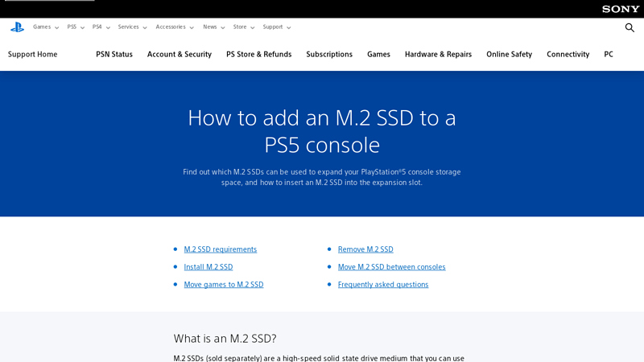Go to Online Safety
The height and width of the screenshot is (362, 644).
point(509,54)
